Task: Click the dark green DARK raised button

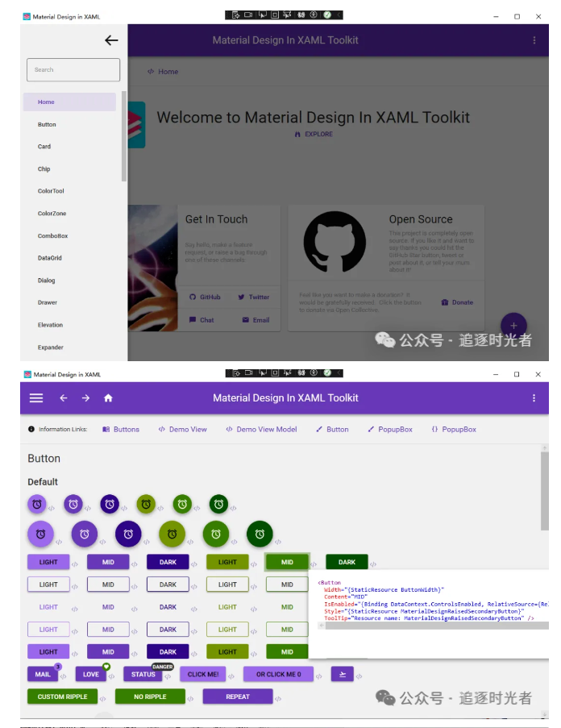Action: tap(347, 562)
